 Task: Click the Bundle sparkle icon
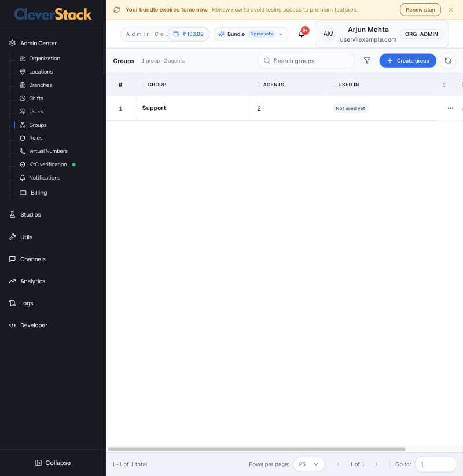pos(222,34)
